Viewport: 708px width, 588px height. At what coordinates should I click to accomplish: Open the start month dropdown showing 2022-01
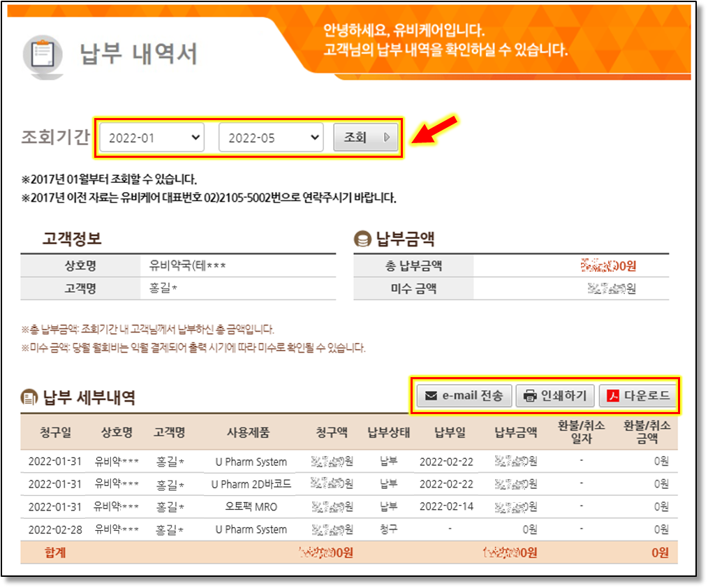[x=152, y=138]
